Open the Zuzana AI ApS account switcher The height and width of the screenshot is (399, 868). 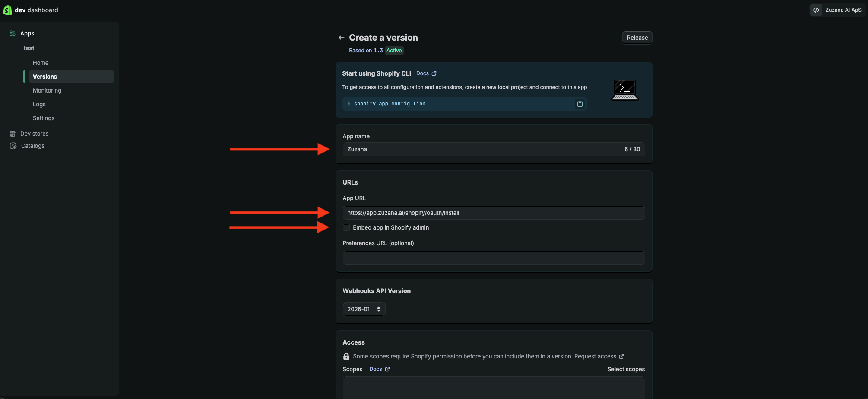tap(843, 10)
